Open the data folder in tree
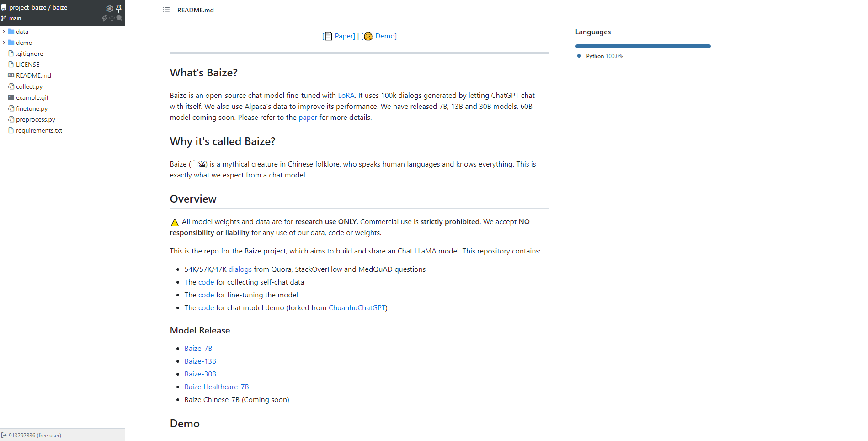 tap(22, 32)
